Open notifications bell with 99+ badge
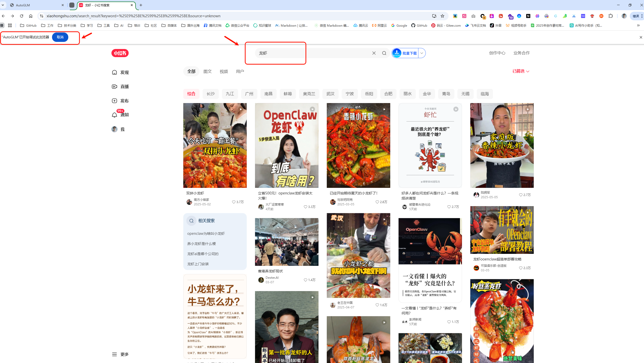 [x=115, y=115]
